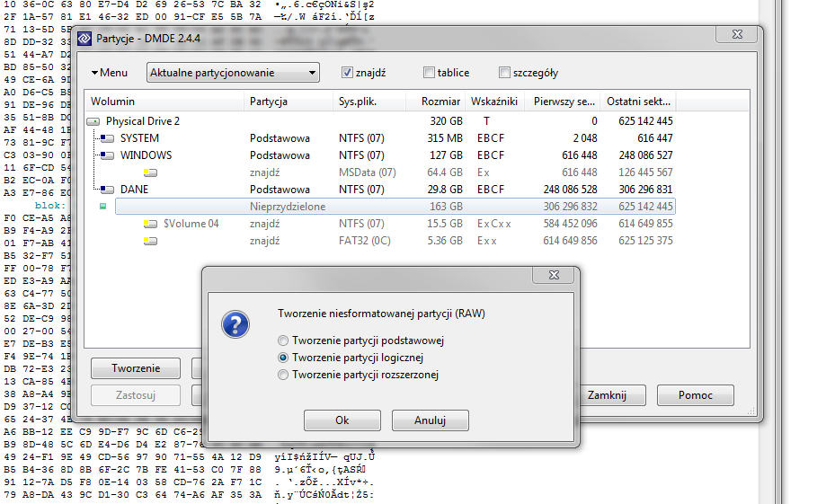Select 'Tworzenie partycji logicznej' radio option
The height and width of the screenshot is (504, 826).
283,358
